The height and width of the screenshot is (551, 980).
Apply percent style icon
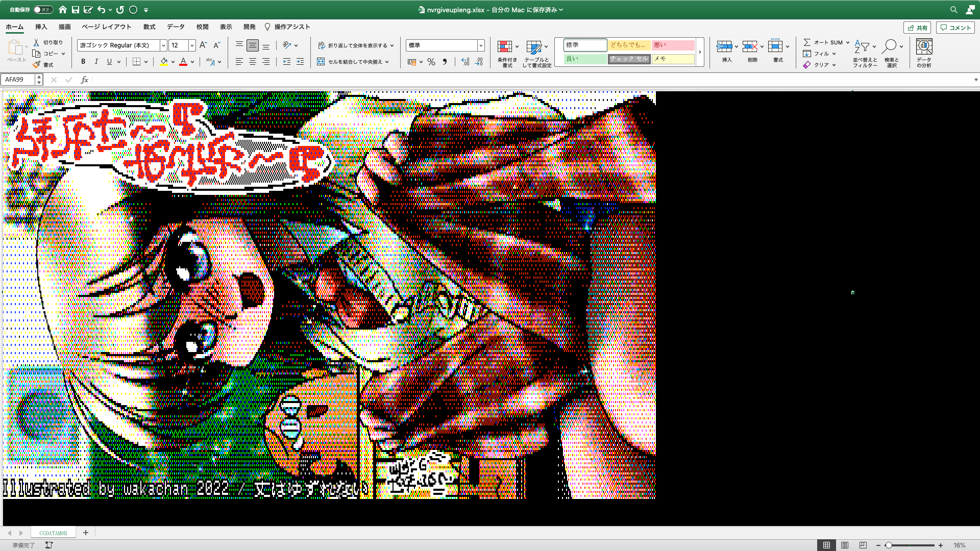431,62
